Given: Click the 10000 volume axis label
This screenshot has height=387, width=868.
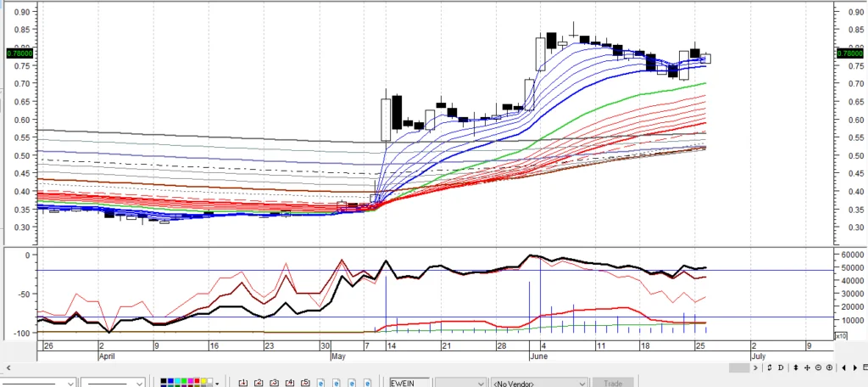Looking at the screenshot, I should tap(853, 321).
